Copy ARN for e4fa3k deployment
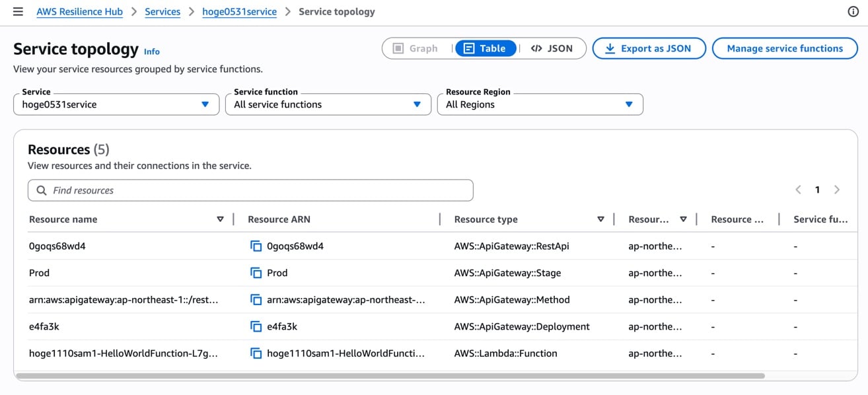 tap(256, 326)
